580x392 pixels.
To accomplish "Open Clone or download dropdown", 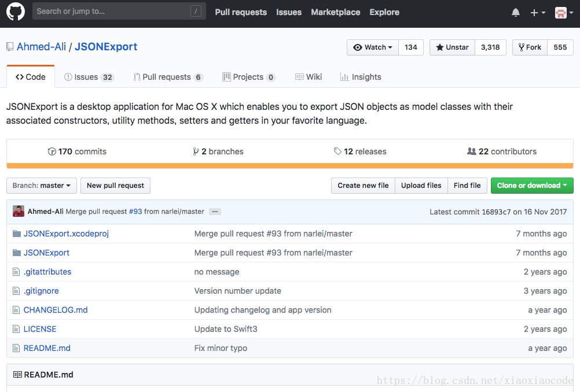I will pyautogui.click(x=532, y=186).
